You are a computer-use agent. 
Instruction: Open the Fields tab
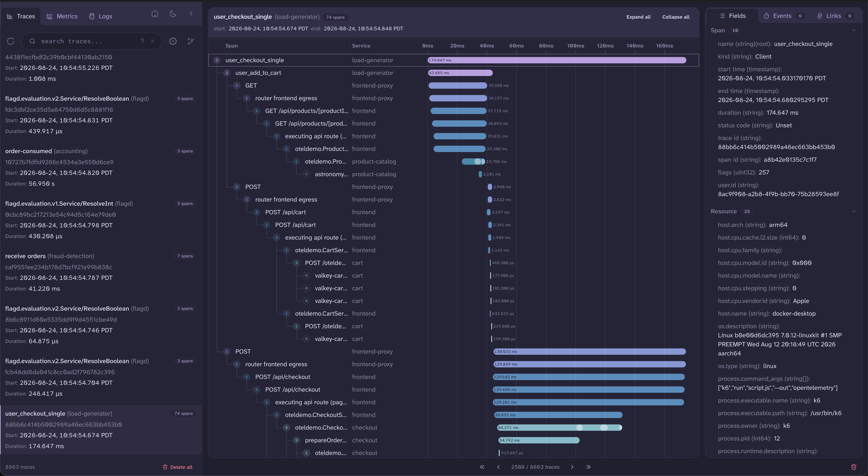(x=733, y=16)
